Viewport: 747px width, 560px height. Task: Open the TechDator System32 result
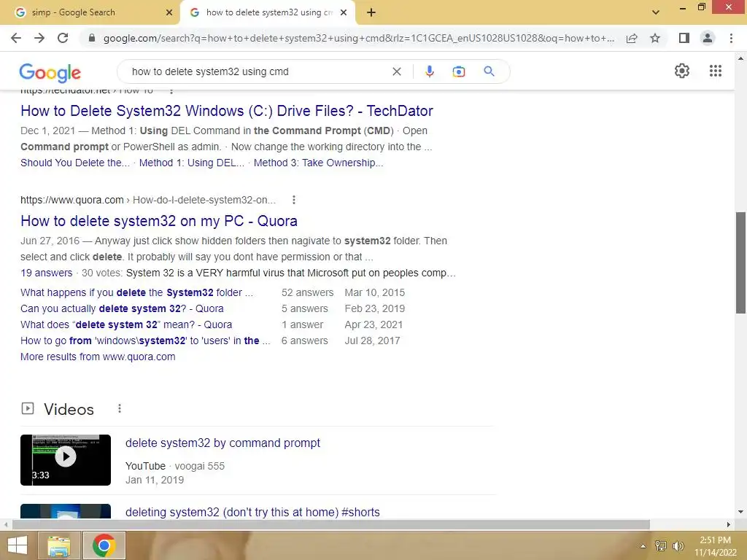point(227,111)
